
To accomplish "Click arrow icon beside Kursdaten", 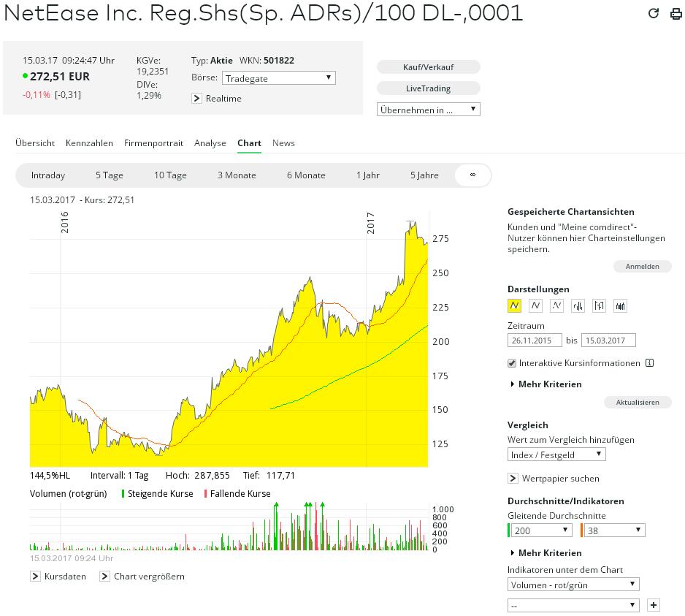I will click(x=35, y=577).
